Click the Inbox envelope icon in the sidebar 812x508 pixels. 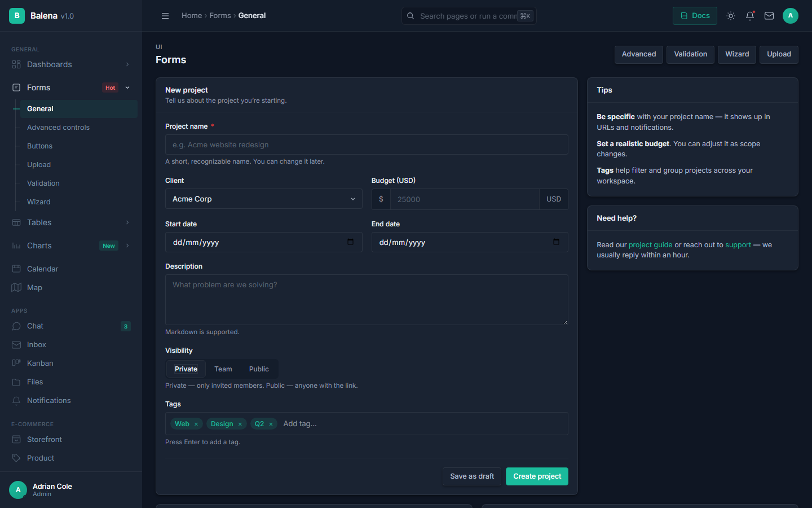click(x=16, y=344)
